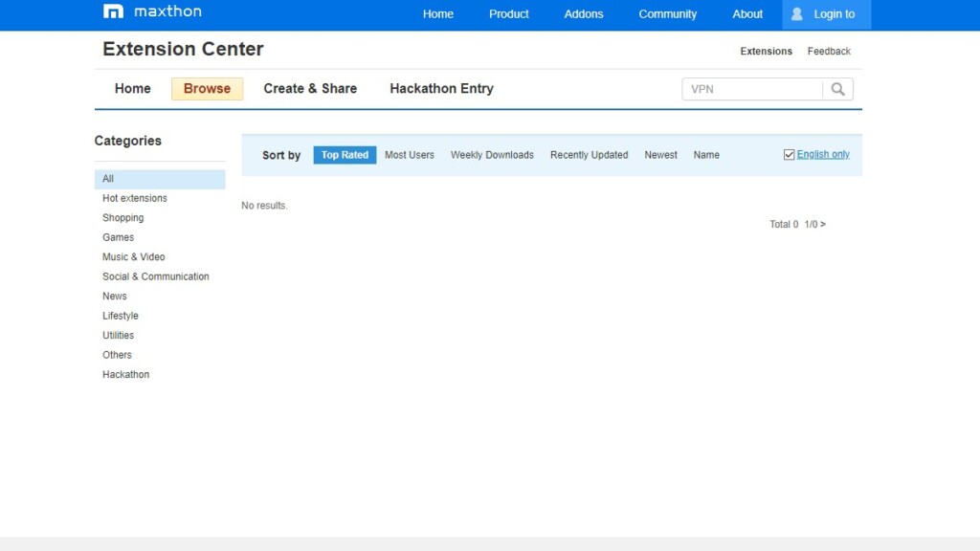
Task: Sort by Weekly Downloads
Action: pyautogui.click(x=492, y=155)
